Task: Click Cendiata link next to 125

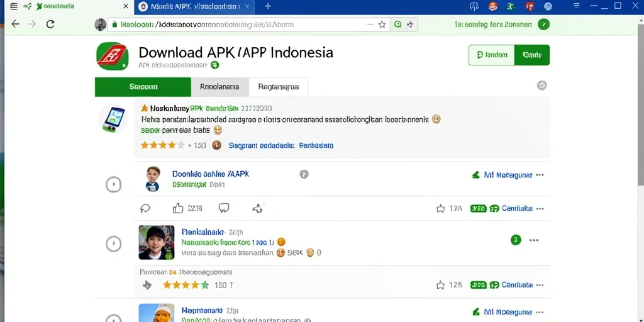Action: point(517,285)
